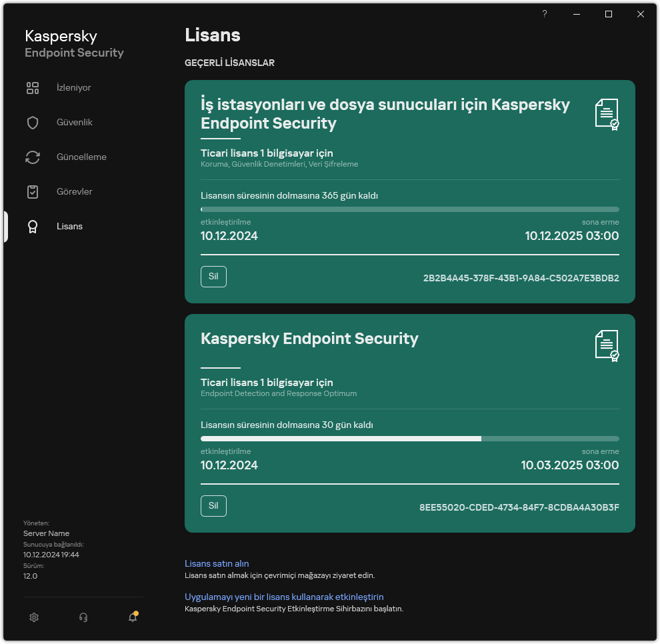Follow the Lisans satın alın link
The height and width of the screenshot is (644, 660).
[217, 563]
